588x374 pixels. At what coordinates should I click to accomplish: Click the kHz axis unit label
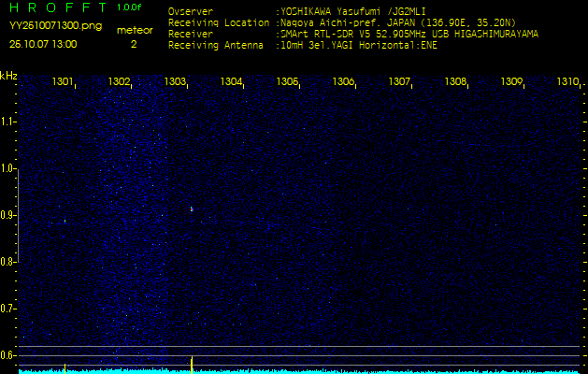pyautogui.click(x=8, y=75)
